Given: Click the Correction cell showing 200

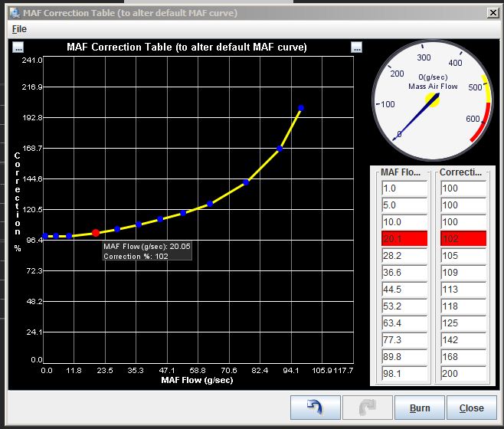Looking at the screenshot, I should coord(463,374).
